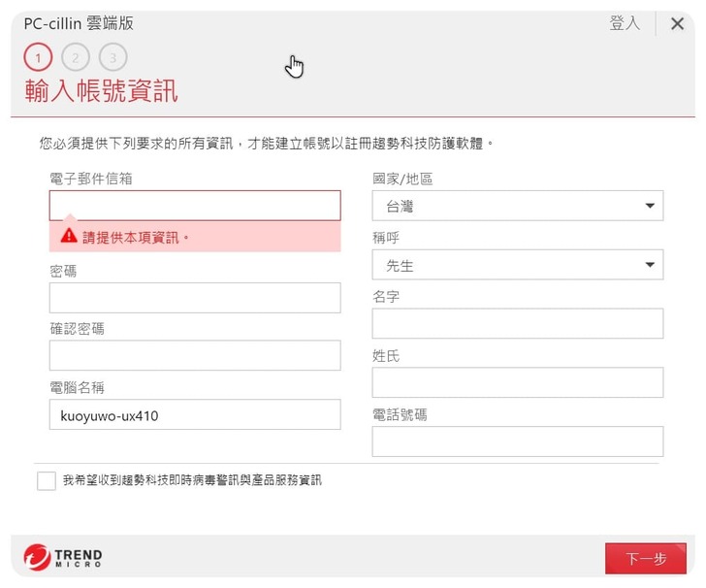Click the 電腦名稱 computer name field
This screenshot has height=588, width=706.
pyautogui.click(x=195, y=414)
